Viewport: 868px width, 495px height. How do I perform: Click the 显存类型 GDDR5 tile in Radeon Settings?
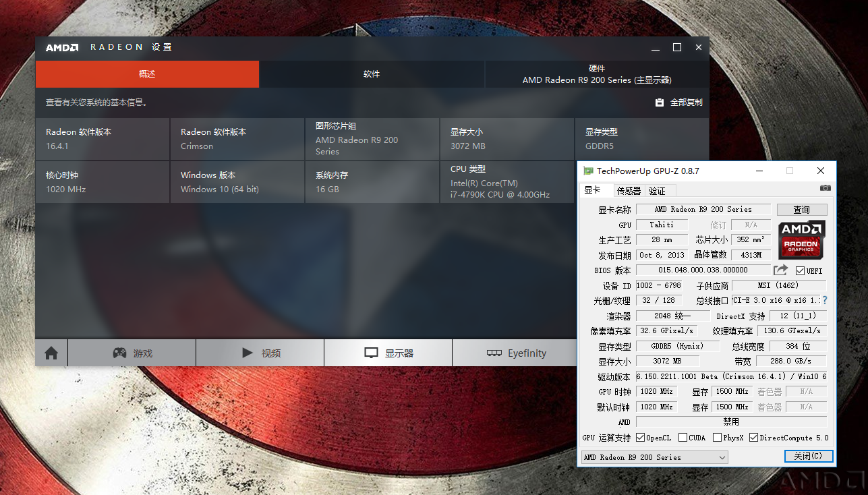tap(641, 139)
